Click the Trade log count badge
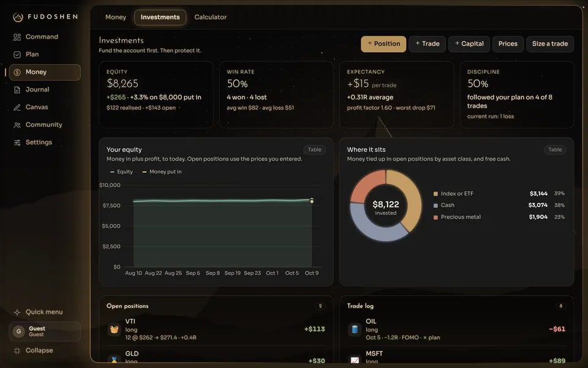This screenshot has width=588, height=368. coord(560,307)
